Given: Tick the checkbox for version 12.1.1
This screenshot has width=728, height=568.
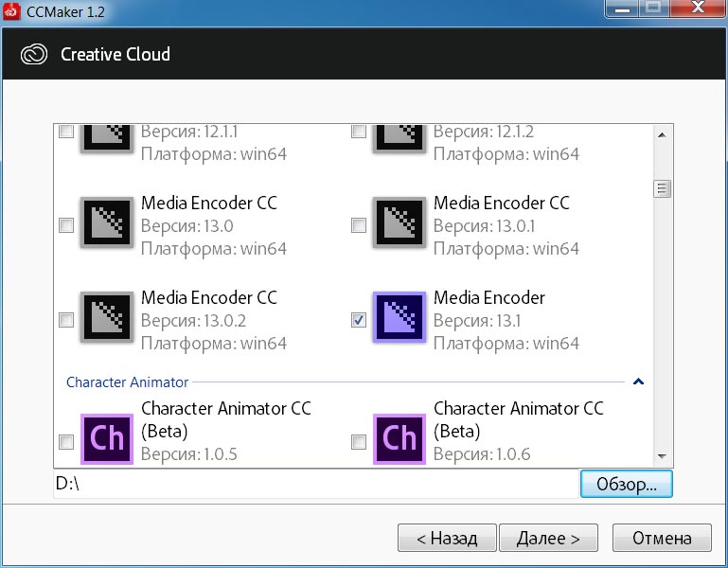Looking at the screenshot, I should tap(66, 132).
